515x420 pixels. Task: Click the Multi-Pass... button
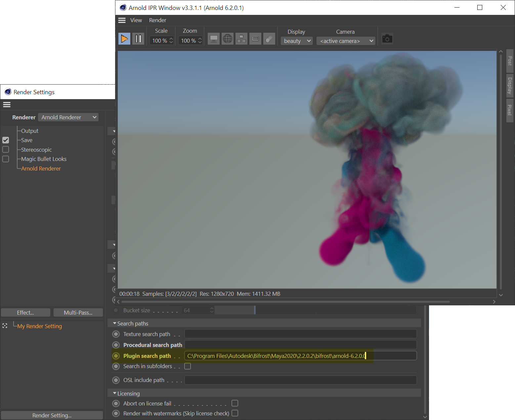(x=78, y=313)
